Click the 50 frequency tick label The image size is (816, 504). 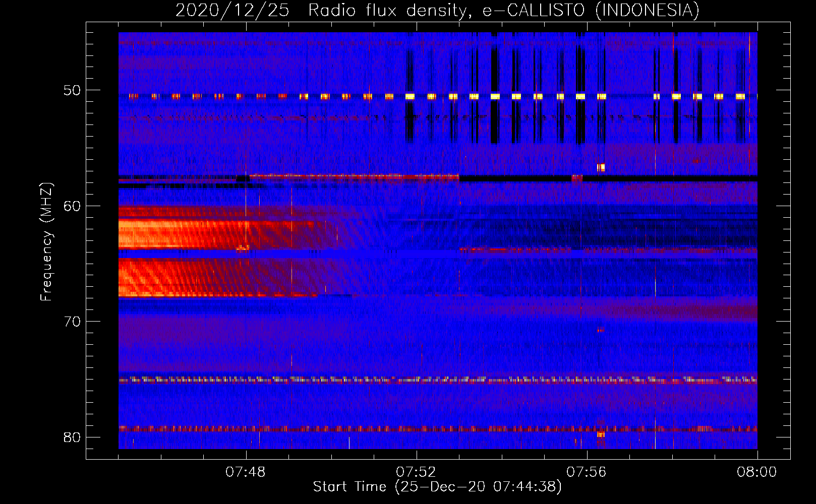[x=72, y=91]
